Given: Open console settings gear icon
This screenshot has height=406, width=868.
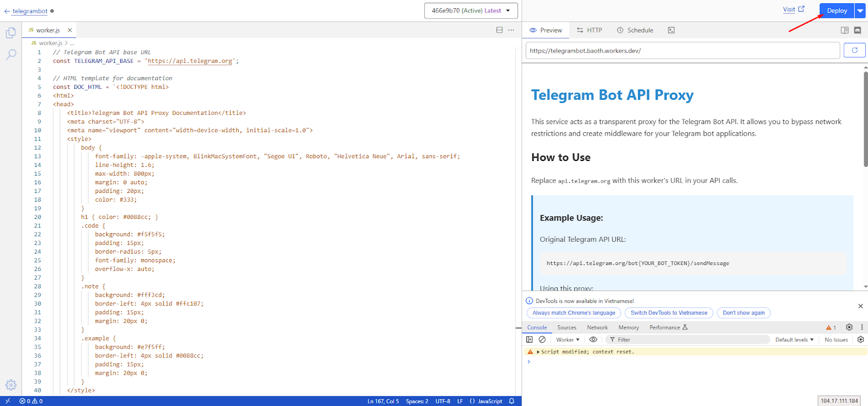Looking at the screenshot, I should [x=860, y=339].
